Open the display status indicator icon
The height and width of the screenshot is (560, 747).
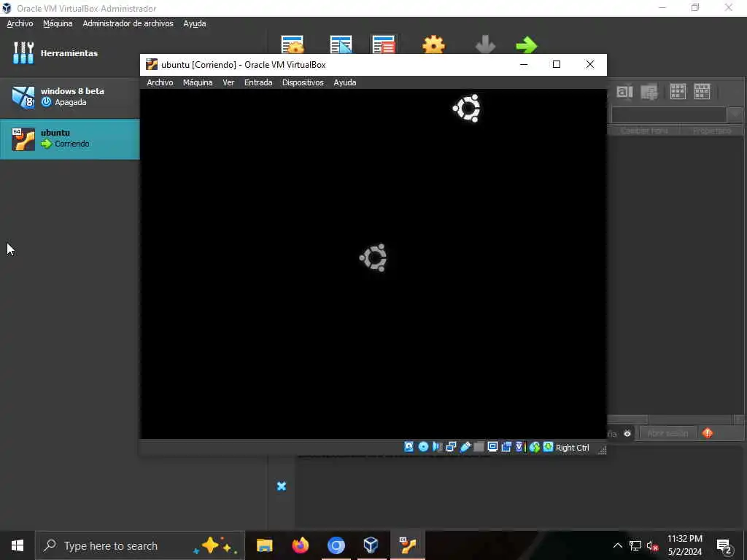click(492, 447)
